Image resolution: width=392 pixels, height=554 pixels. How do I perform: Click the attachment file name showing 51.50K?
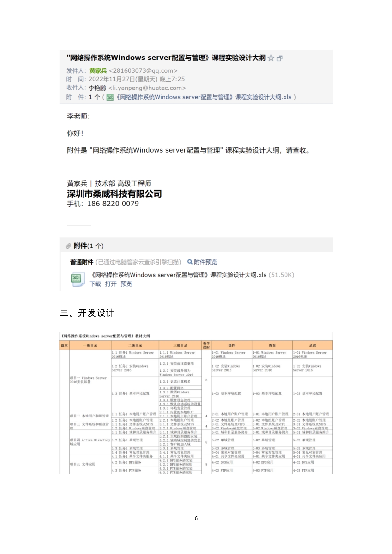coord(179,275)
